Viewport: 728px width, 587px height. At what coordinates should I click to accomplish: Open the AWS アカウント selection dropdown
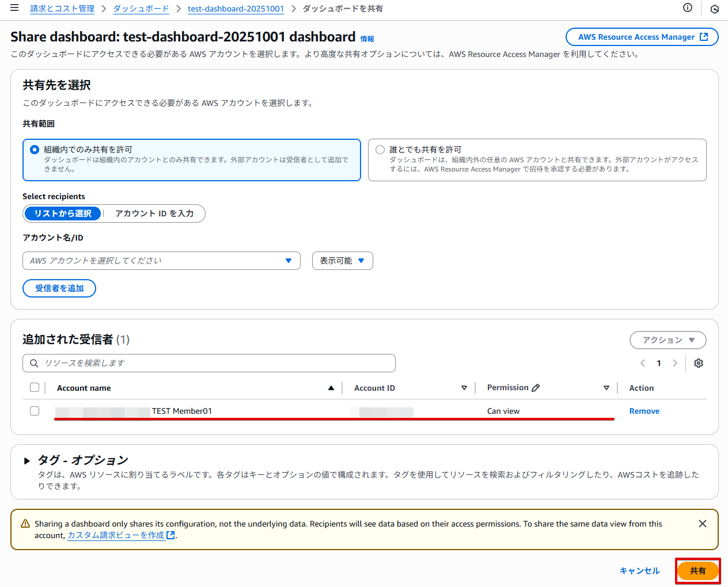coord(161,261)
